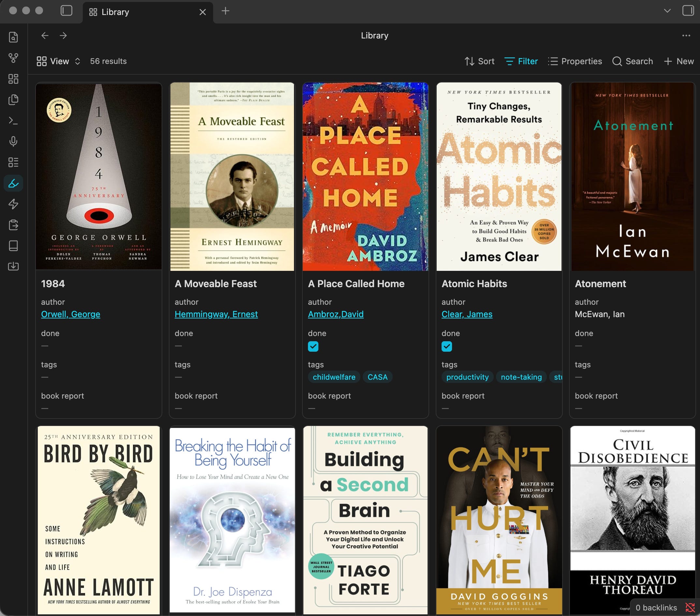This screenshot has height=616, width=700.
Task: Open the Ambroz,David author link
Action: pos(336,314)
